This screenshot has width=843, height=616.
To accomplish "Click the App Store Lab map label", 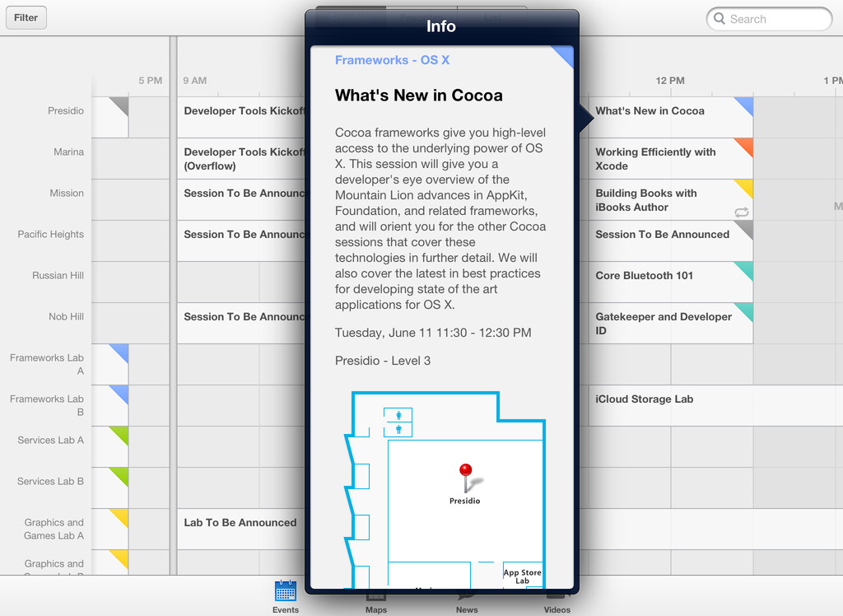I will (522, 576).
